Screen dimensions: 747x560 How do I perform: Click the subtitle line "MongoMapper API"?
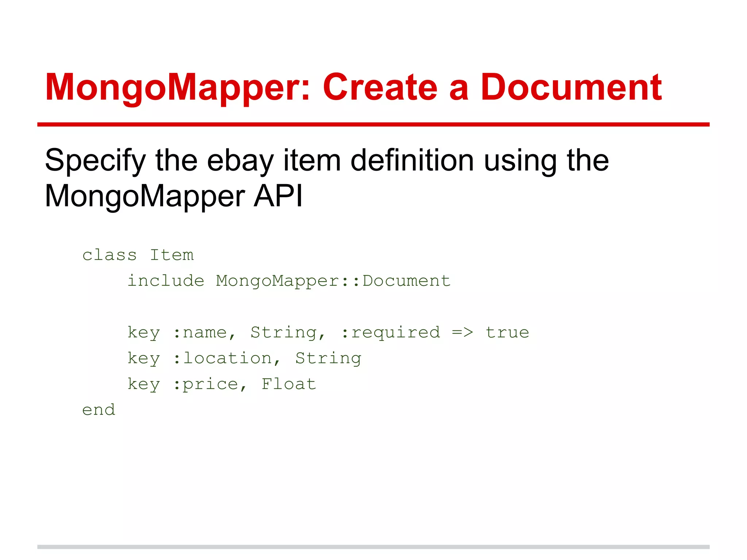(174, 197)
